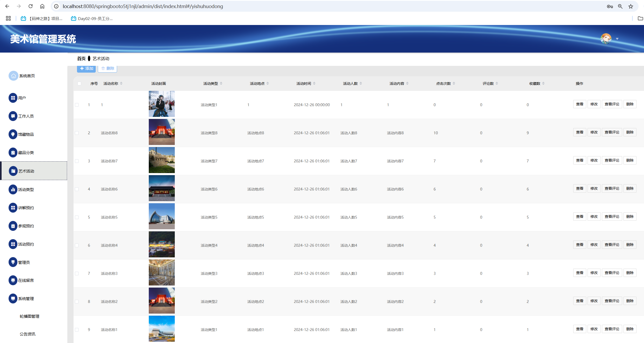Toggle the select-all checkbox in table header
The height and width of the screenshot is (343, 644).
coord(79,84)
